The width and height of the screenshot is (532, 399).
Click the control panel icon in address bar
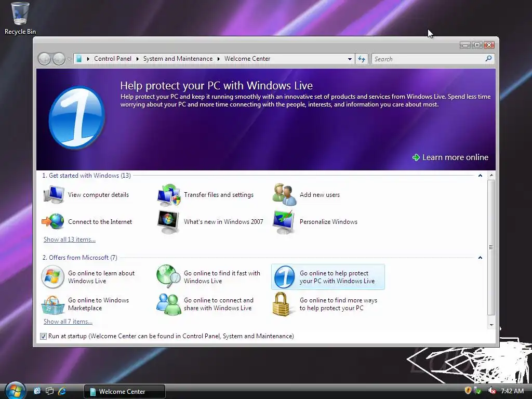(x=79, y=59)
